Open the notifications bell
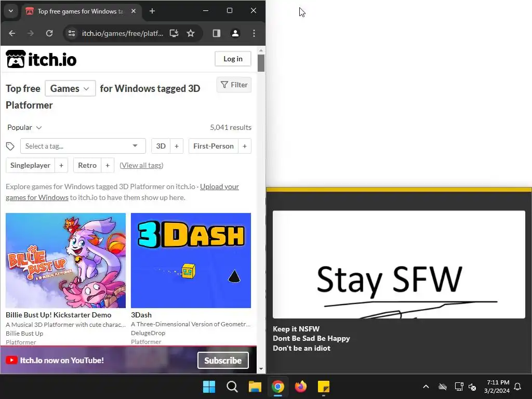The width and height of the screenshot is (532, 399). tap(518, 387)
